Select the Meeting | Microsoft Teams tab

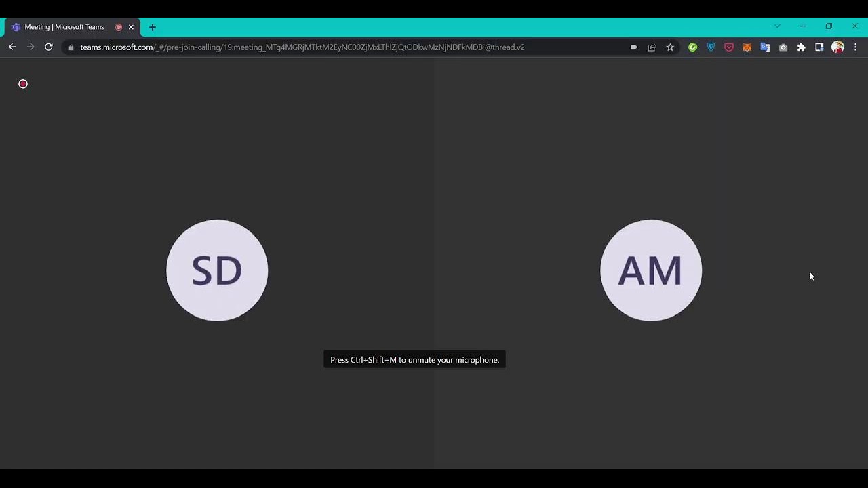pyautogui.click(x=73, y=27)
